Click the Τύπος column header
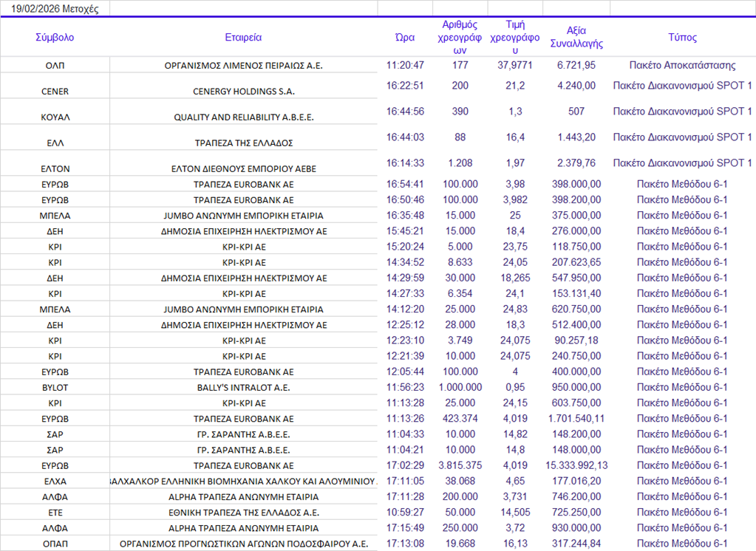Image resolution: width=756 pixels, height=551 pixels. coord(683,37)
